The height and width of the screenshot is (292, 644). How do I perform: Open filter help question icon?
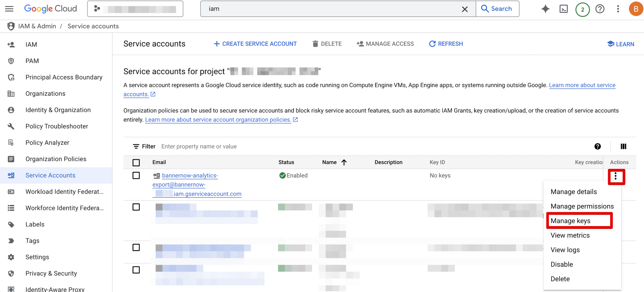[597, 146]
